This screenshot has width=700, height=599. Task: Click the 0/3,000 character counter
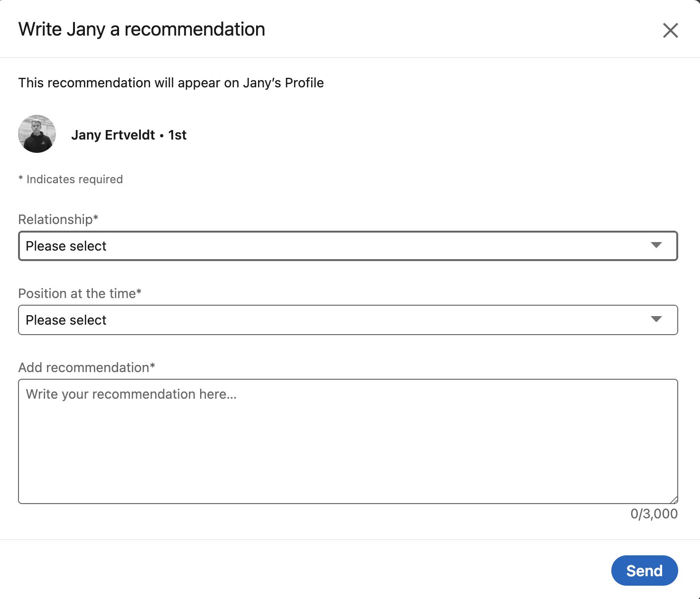click(654, 514)
